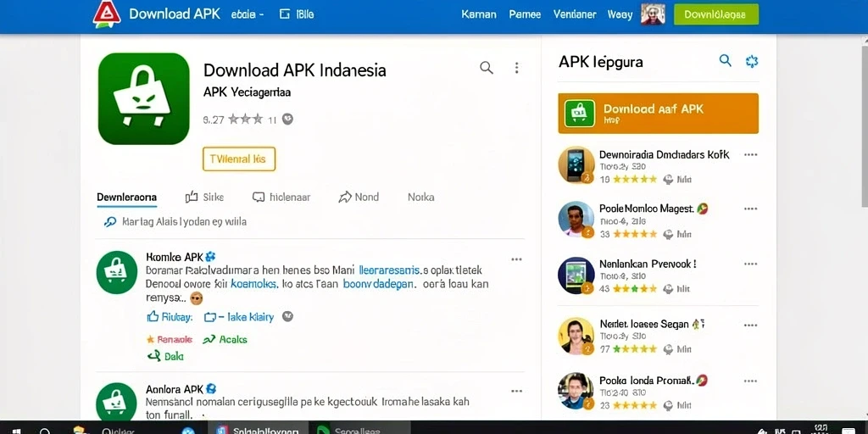Select the 'IBile' header item

pyautogui.click(x=297, y=14)
